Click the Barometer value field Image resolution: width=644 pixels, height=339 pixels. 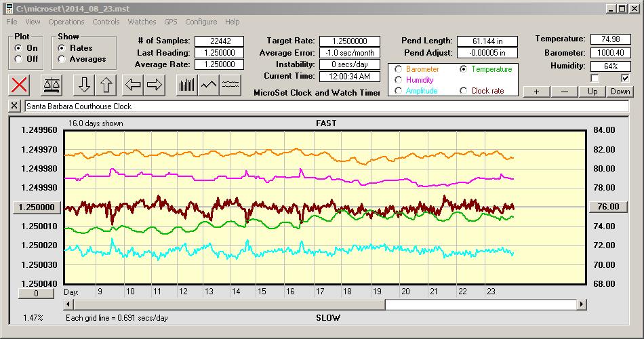pos(610,53)
